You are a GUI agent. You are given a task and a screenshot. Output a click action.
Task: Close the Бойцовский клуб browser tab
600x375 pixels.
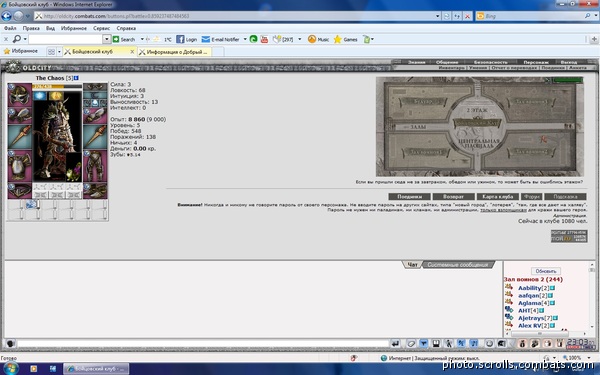tap(132, 52)
